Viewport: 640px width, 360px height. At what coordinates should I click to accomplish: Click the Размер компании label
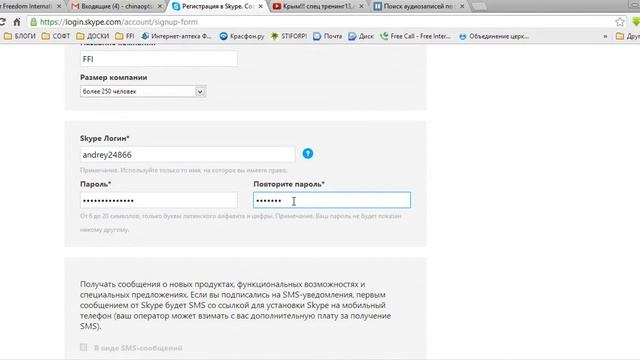pos(113,78)
